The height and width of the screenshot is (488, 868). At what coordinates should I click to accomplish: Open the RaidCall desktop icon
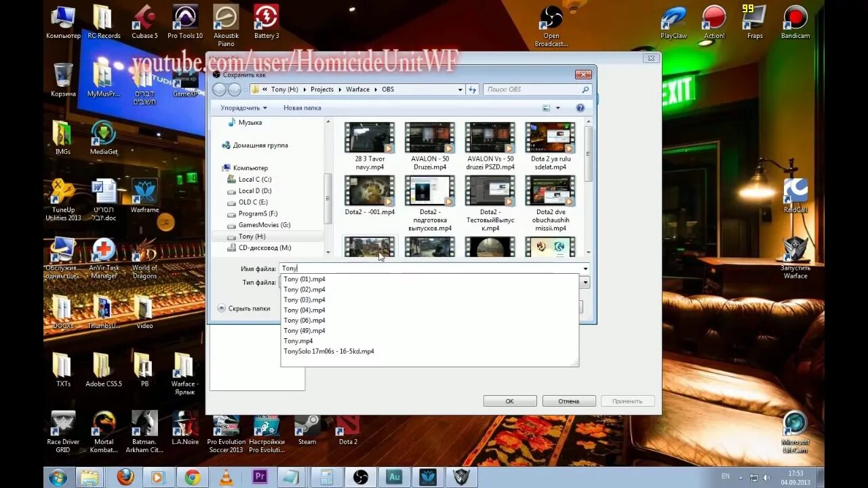tap(795, 196)
